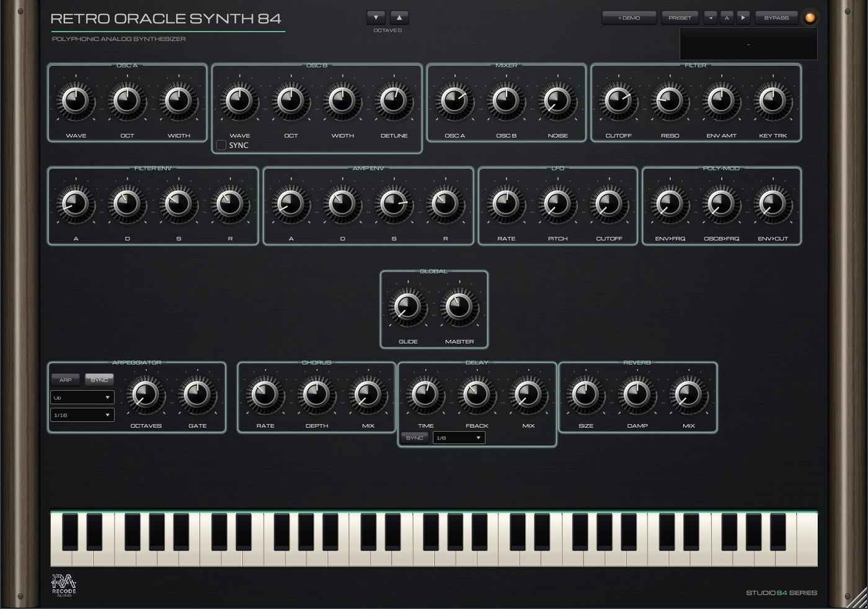This screenshot has height=609, width=868.
Task: Click the Chorus DEPTH knob
Action: pos(317,394)
